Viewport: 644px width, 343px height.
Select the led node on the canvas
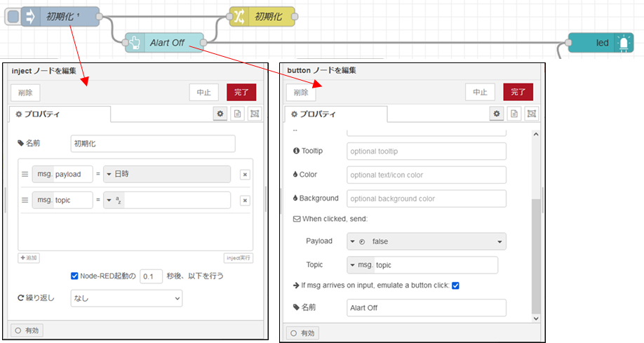point(601,43)
